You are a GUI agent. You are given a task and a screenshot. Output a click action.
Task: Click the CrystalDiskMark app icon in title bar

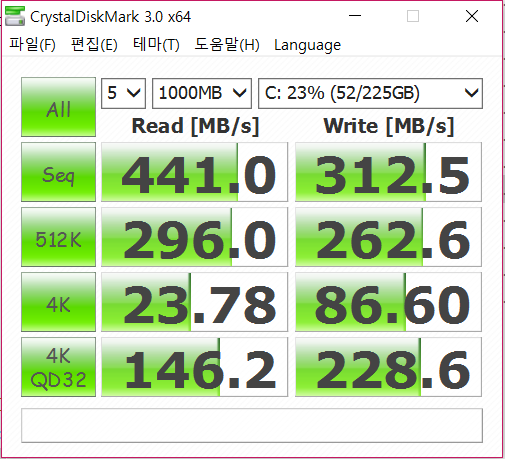15,16
